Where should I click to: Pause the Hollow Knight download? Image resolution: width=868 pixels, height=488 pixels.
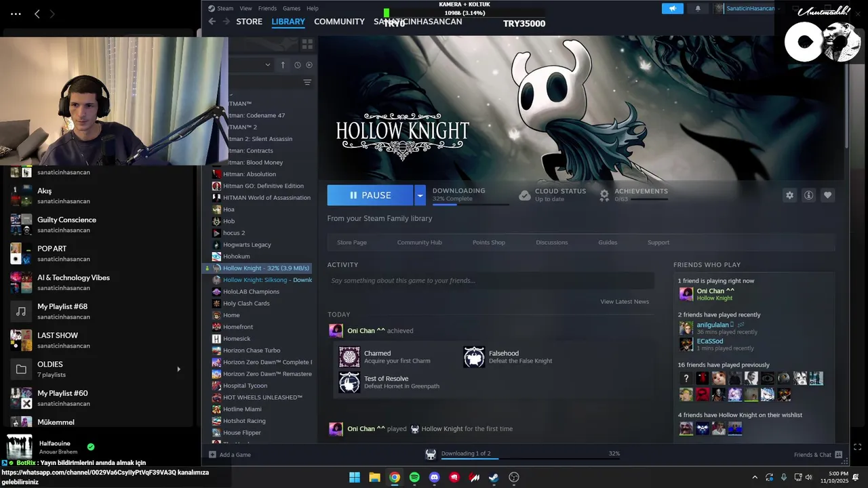[x=370, y=195]
